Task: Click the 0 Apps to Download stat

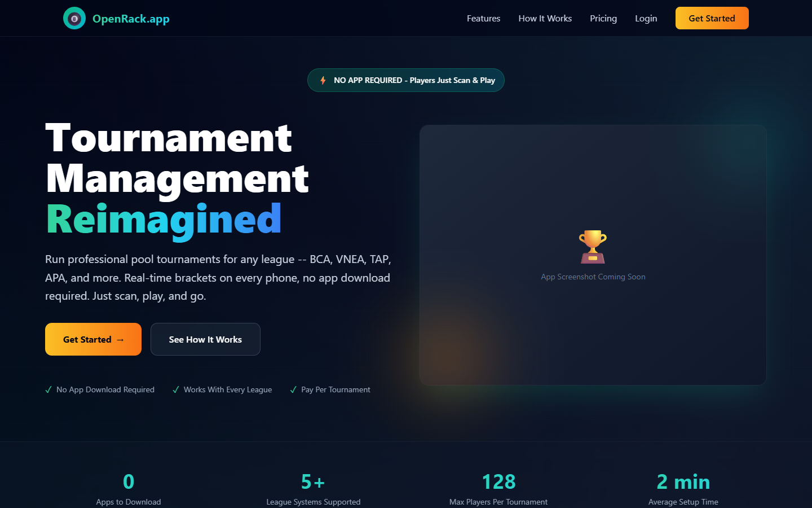Action: pos(129,489)
